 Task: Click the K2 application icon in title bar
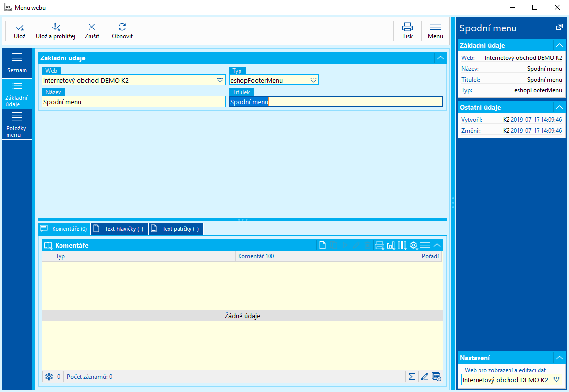point(8,8)
